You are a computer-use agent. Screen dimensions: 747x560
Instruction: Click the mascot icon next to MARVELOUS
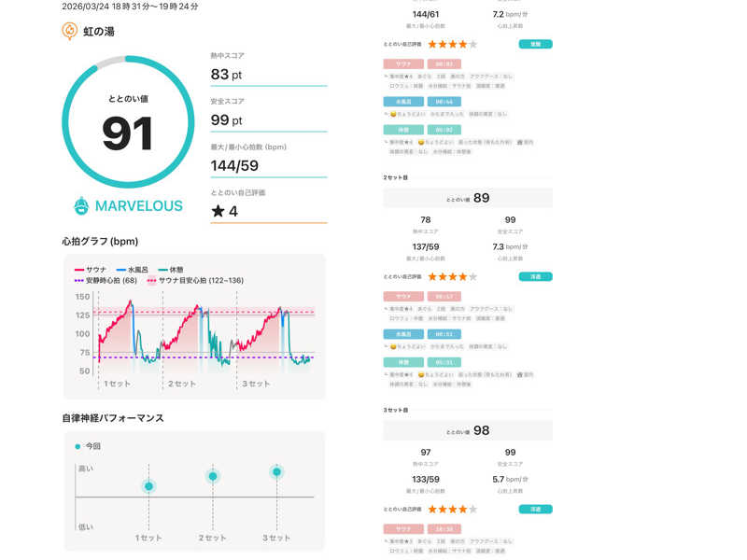pos(82,205)
